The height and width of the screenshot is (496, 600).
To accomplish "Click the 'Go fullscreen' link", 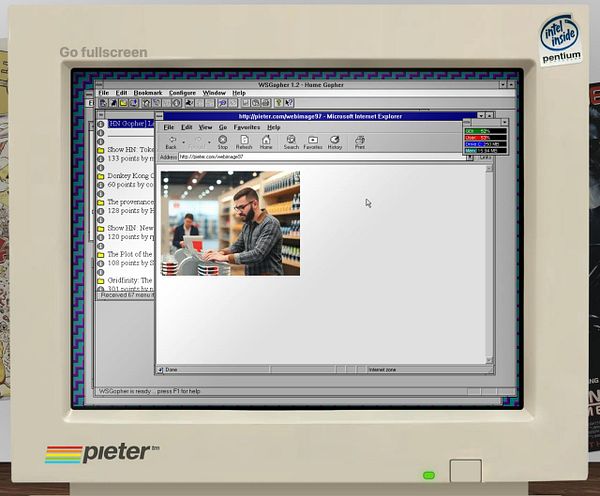I will tap(103, 52).
